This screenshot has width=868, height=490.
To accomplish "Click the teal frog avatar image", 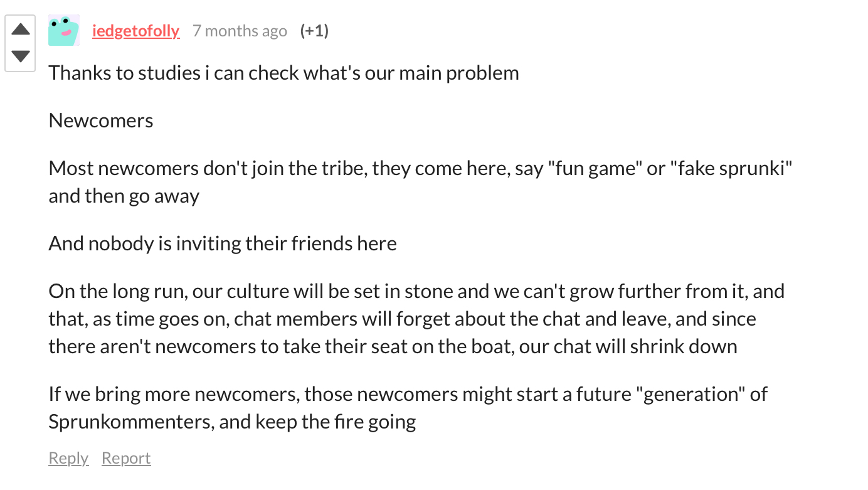I will (64, 30).
